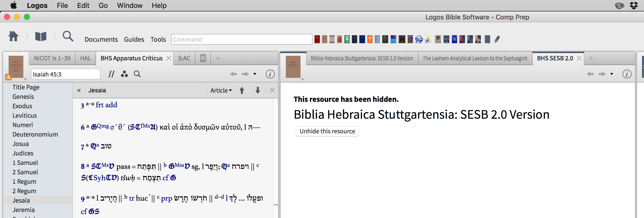The width and height of the screenshot is (644, 218).
Task: Open the Guides menu
Action: (134, 39)
